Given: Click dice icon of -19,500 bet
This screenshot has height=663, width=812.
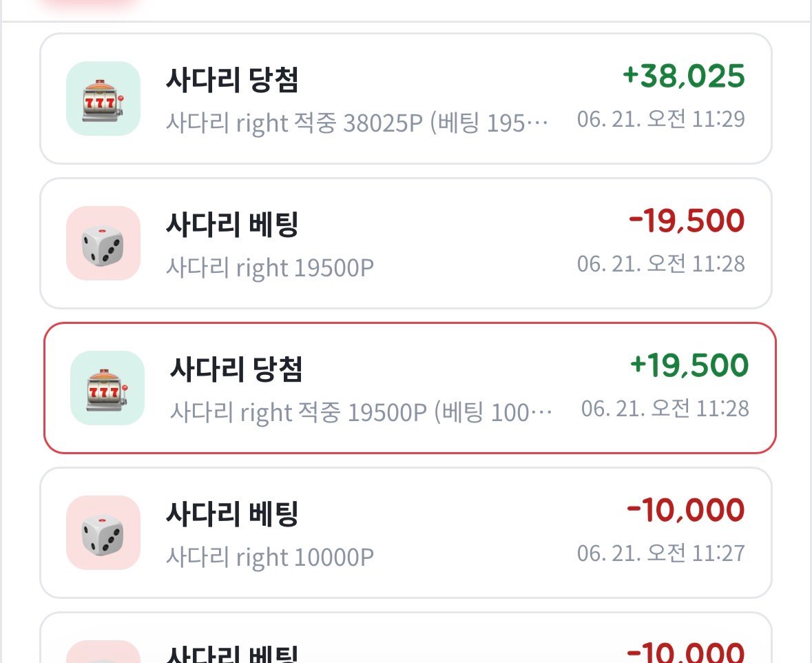Looking at the screenshot, I should tap(103, 243).
